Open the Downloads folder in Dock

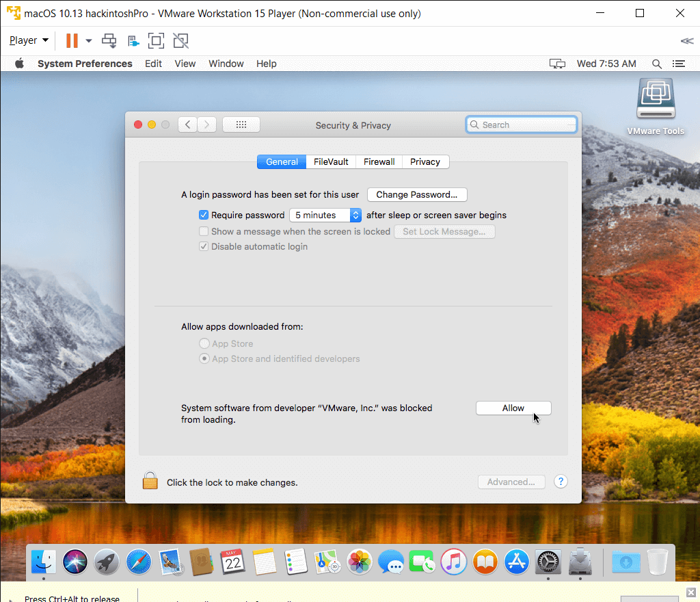tap(626, 562)
